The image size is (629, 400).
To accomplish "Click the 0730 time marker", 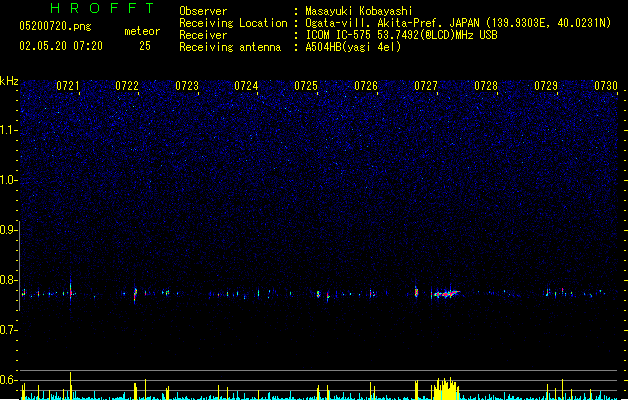I will (606, 86).
